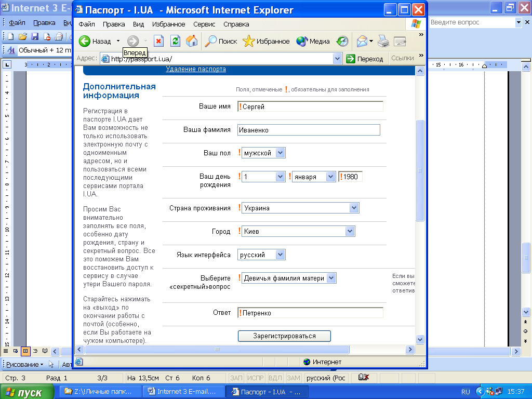The height and width of the screenshot is (399, 532).
Task: Toggle ВДЛ extend selection indicator
Action: [275, 378]
